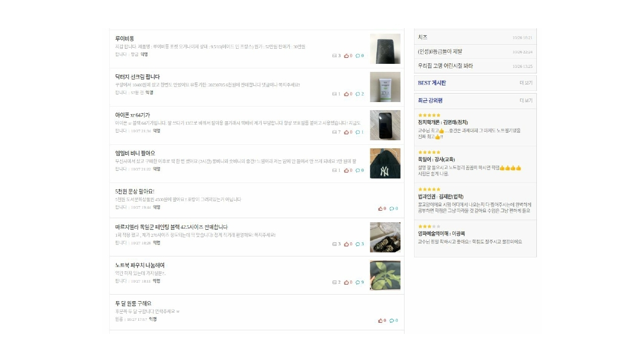Click star rating of 영화예술의이해 review
This screenshot has width=644, height=362.
click(429, 227)
